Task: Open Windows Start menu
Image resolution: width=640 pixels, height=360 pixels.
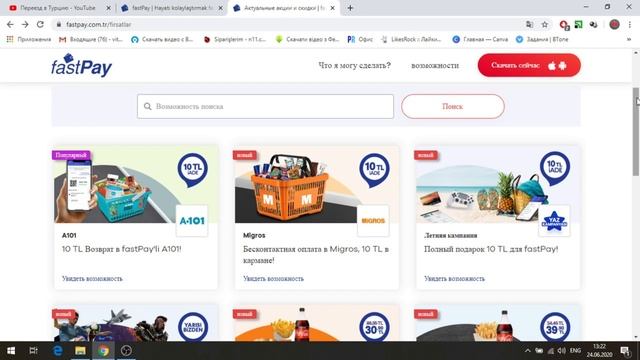Action: pos(11,351)
